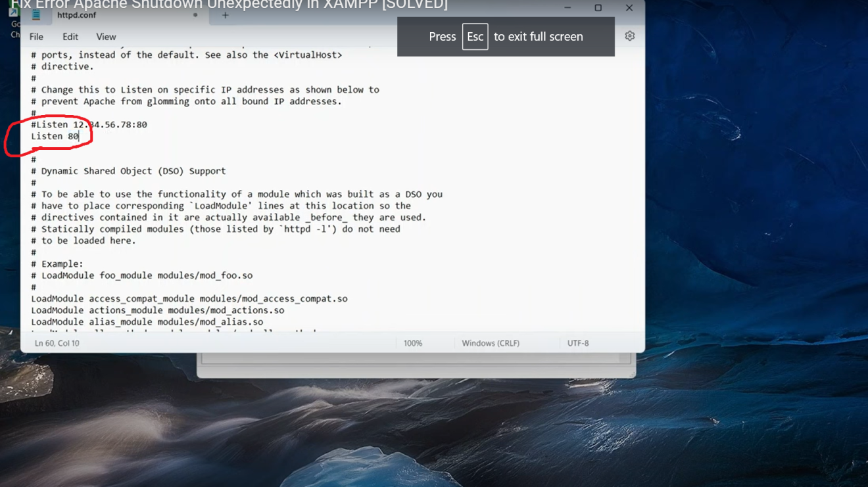Open Notepad settings gear icon
The width and height of the screenshot is (868, 487).
[x=629, y=36]
